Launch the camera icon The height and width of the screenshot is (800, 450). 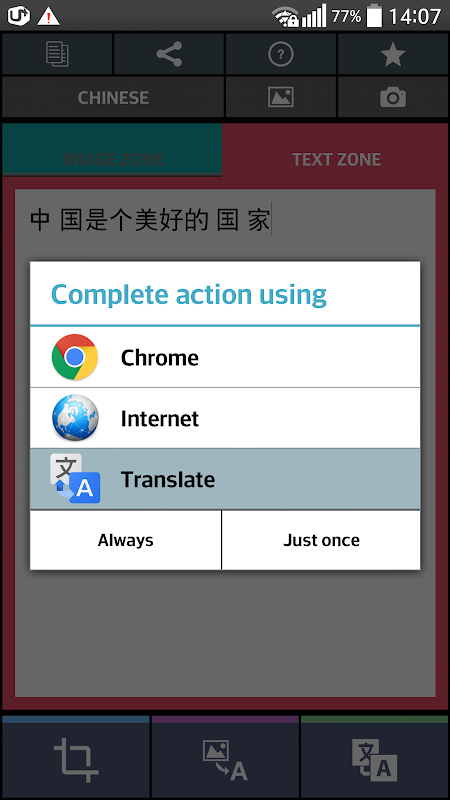393,97
